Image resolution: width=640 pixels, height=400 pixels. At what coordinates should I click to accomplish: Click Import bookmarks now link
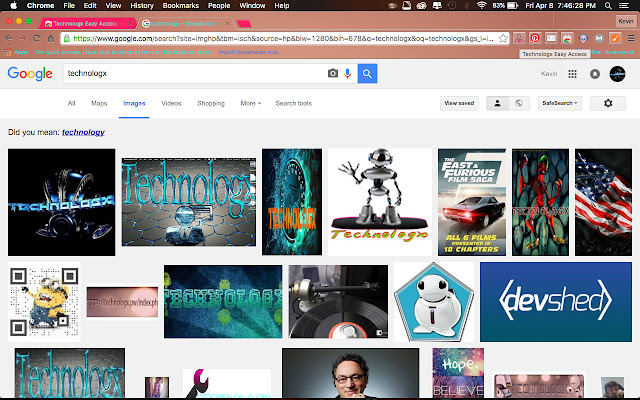click(250, 52)
